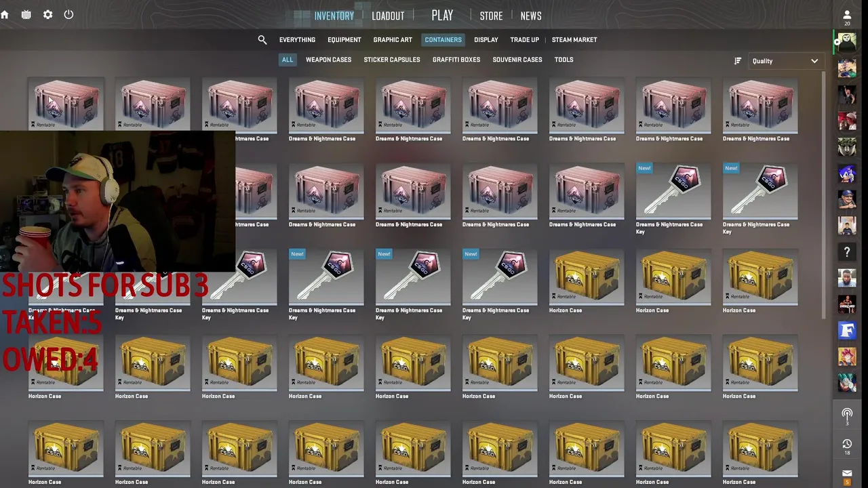Select the Containers category

pyautogui.click(x=443, y=40)
